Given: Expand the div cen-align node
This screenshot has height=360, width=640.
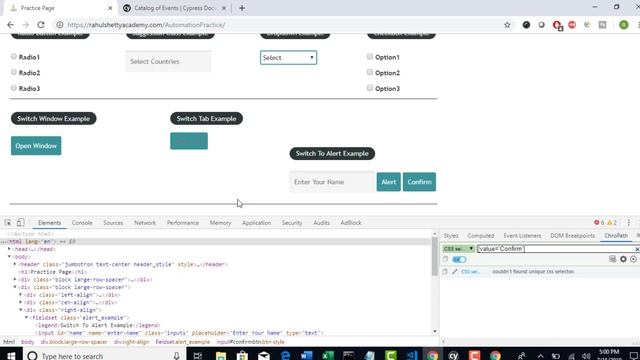Looking at the screenshot, I should click(20, 302).
